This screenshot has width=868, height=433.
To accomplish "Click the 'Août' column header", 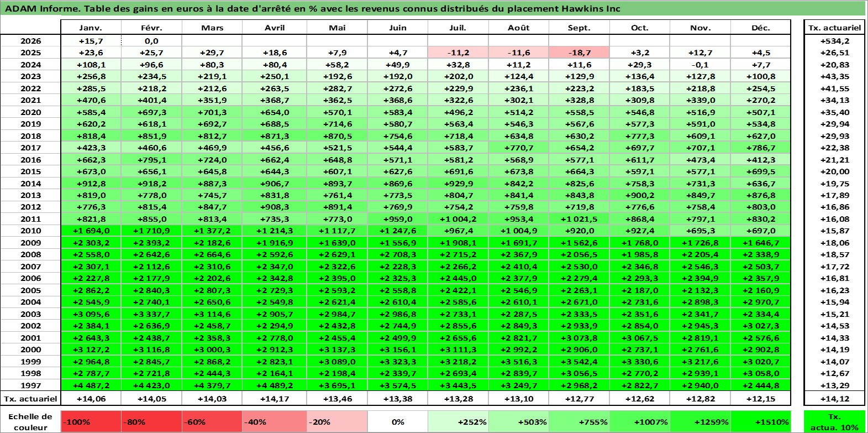I will point(519,28).
